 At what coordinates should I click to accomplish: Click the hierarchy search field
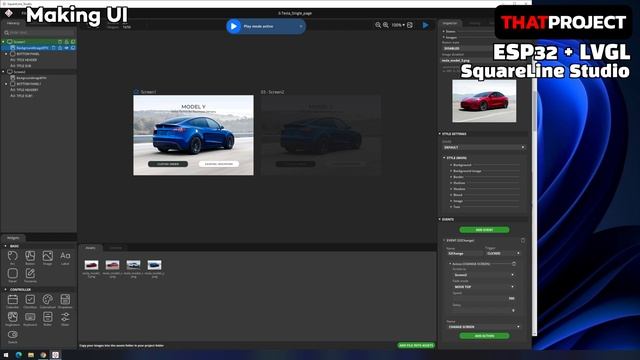39,32
